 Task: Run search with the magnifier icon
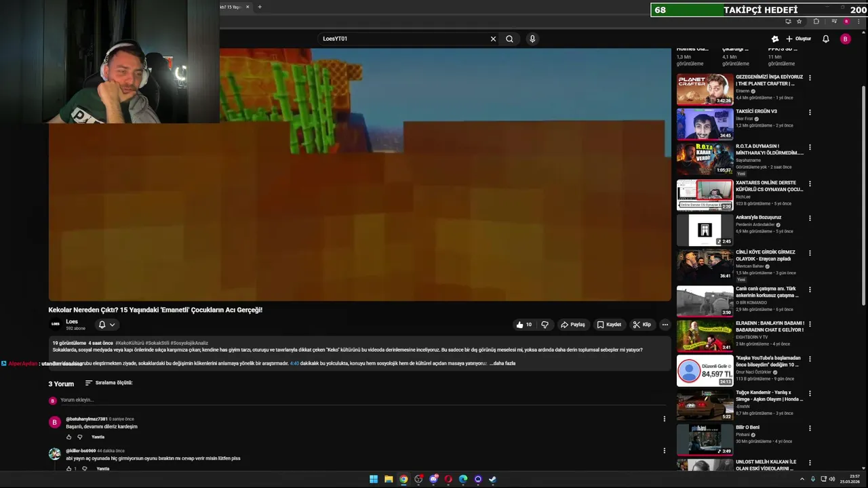click(x=509, y=39)
